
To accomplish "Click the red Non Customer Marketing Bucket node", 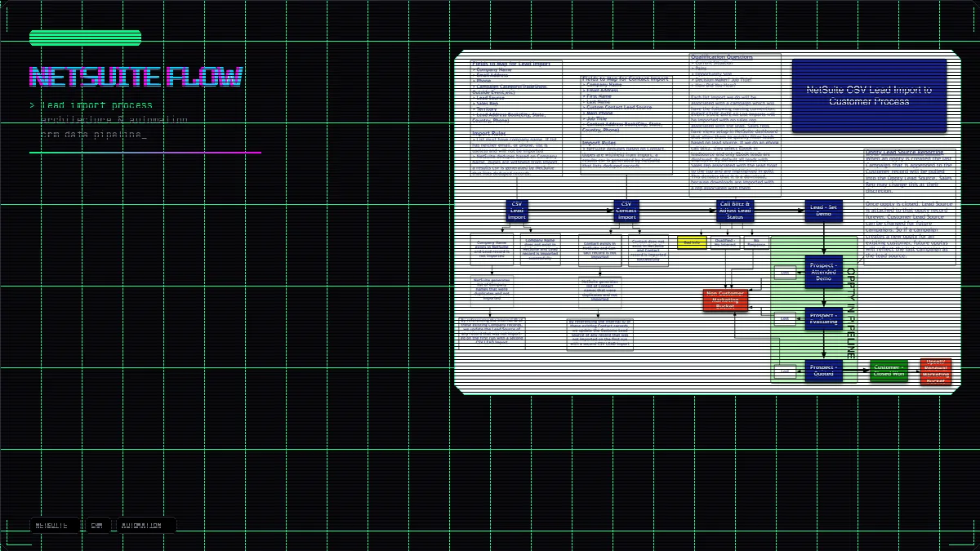I will 725,300.
